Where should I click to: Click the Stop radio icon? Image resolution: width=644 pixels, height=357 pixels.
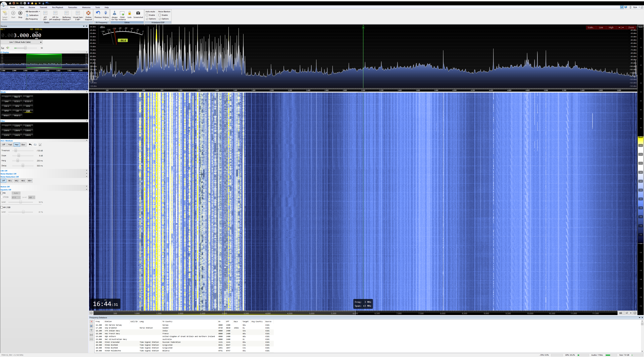coord(20,13)
